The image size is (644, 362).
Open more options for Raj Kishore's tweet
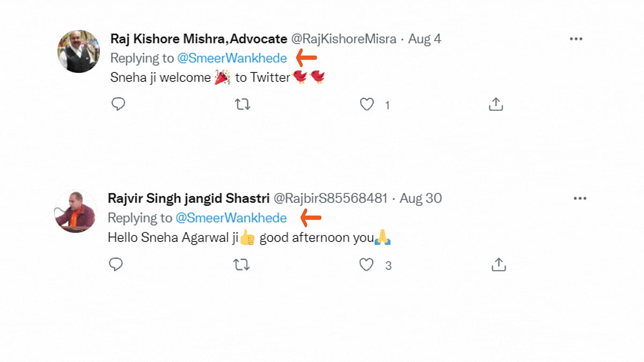[576, 39]
